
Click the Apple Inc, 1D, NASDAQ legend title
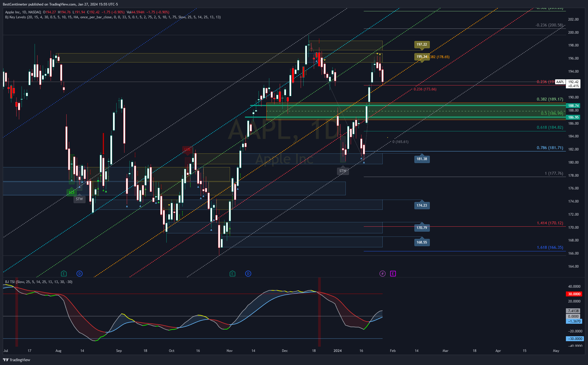(x=23, y=12)
